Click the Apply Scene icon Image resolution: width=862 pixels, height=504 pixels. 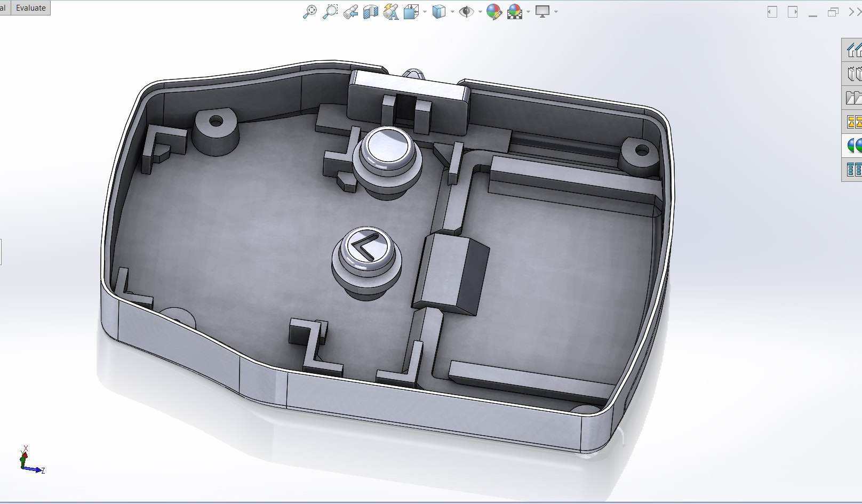(x=515, y=12)
